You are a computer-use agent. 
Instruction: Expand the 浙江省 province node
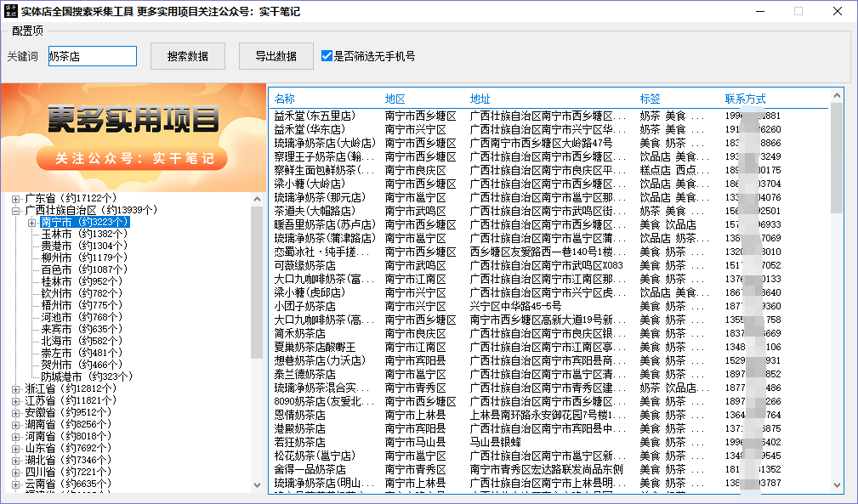click(16, 388)
